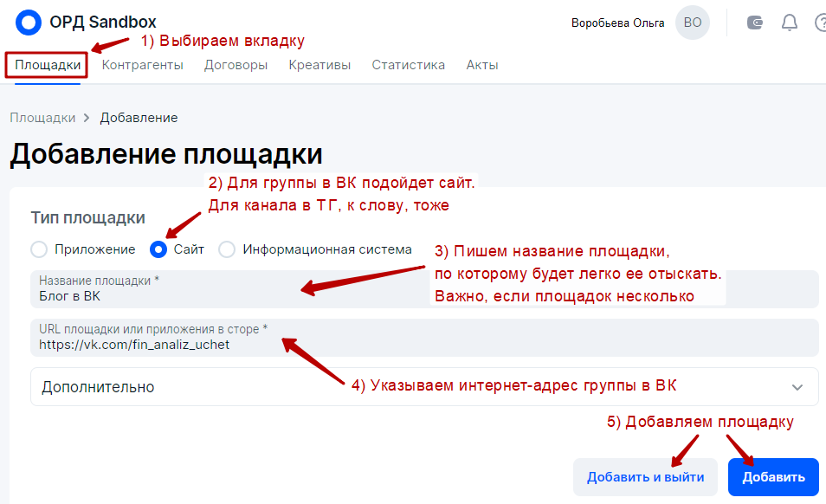This screenshot has height=504, width=826.
Task: Click the help question mark icon
Action: point(821,23)
